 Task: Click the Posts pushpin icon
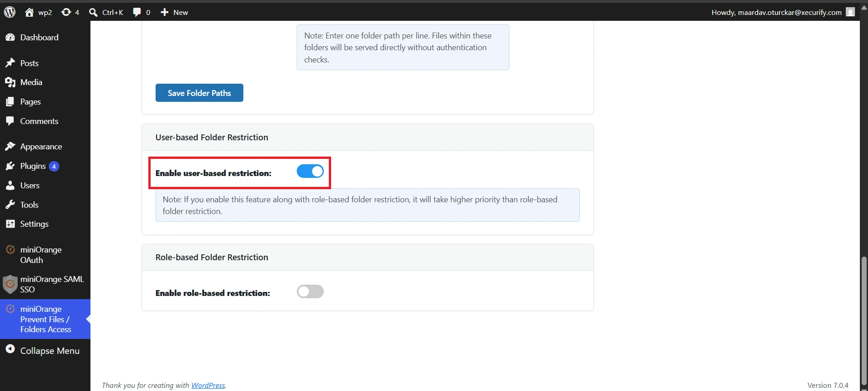pyautogui.click(x=10, y=63)
